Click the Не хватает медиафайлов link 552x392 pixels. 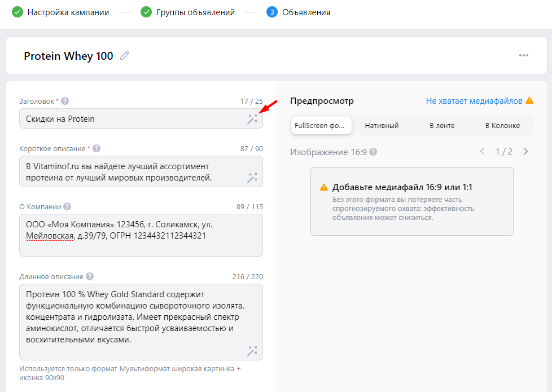click(x=474, y=101)
